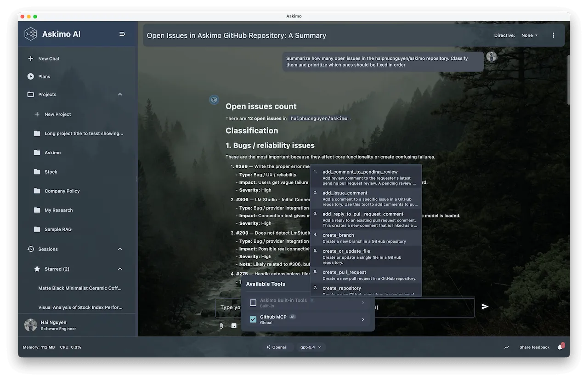This screenshot has height=381, width=588.
Task: Click the Memory: 112 MB status text
Action: click(39, 347)
